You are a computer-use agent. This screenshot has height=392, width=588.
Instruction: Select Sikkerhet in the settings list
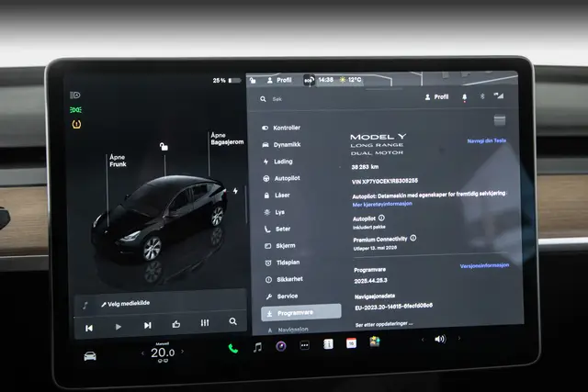point(284,279)
